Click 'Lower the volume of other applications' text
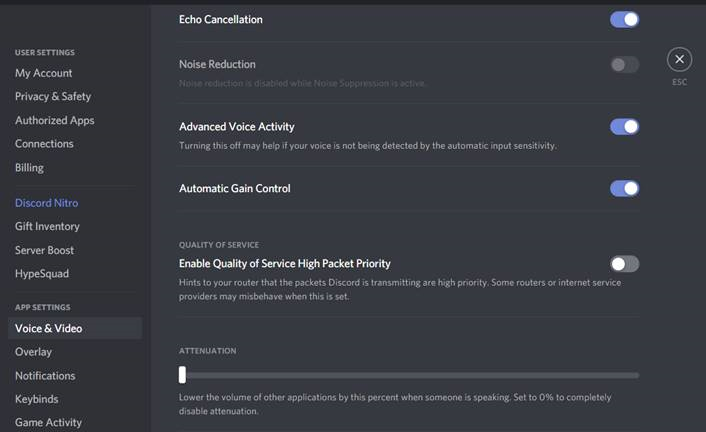This screenshot has height=432, width=706. (x=395, y=404)
